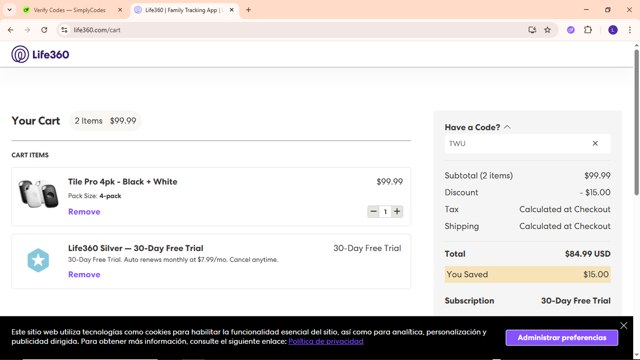
Task: Clear the TWU promo code
Action: 595,143
